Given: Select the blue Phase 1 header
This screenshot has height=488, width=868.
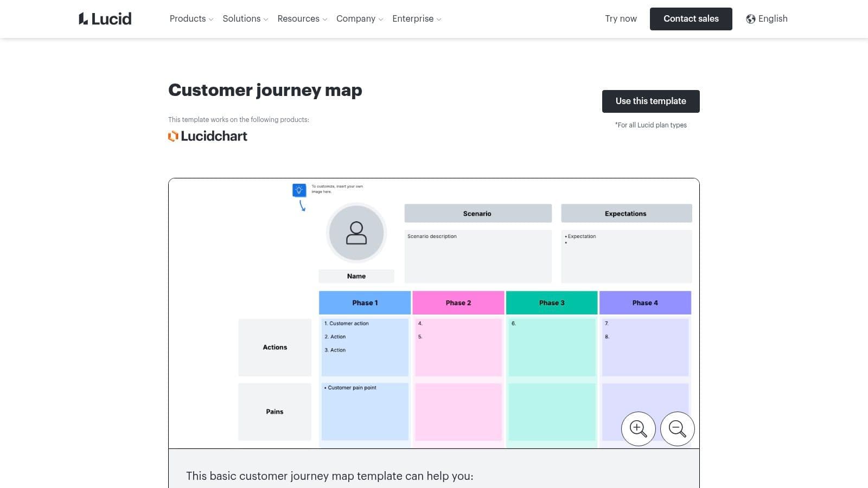Looking at the screenshot, I should point(365,303).
